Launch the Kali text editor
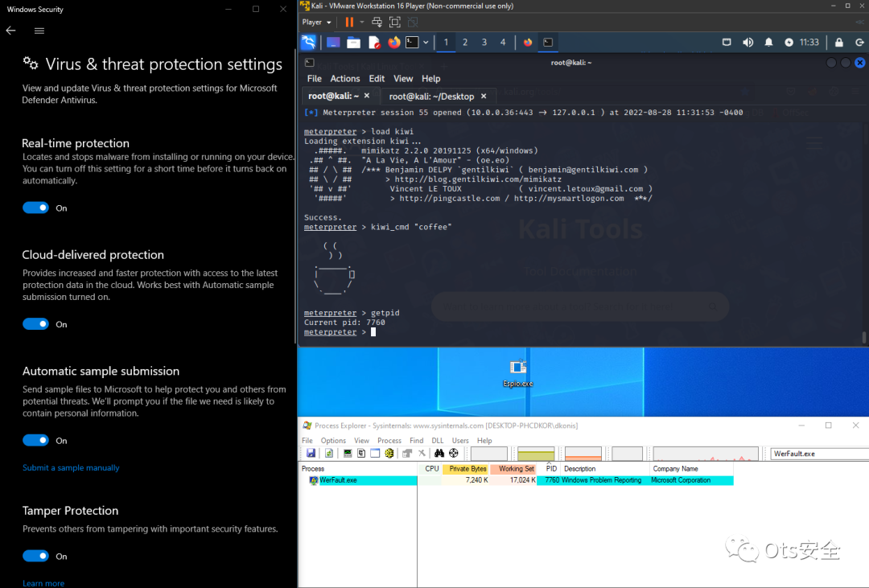The image size is (869, 588). tap(374, 42)
